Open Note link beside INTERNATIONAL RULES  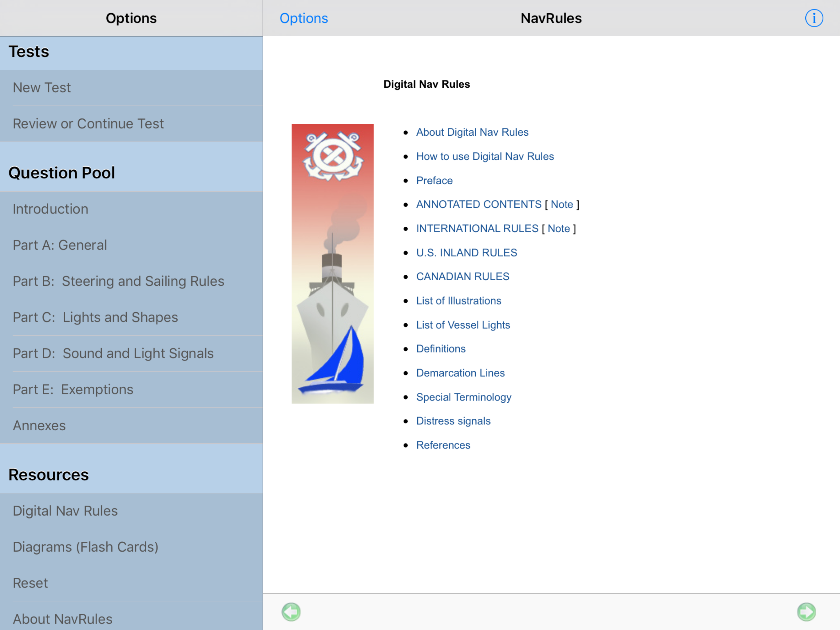(558, 228)
